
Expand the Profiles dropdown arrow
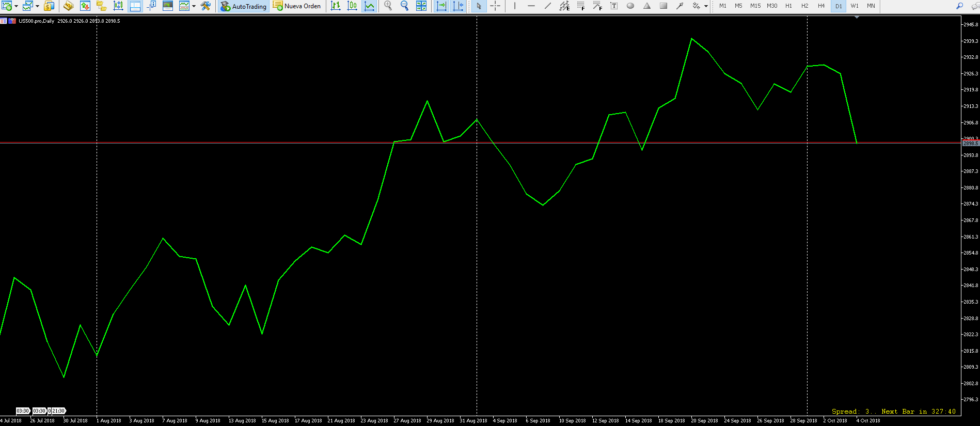pyautogui.click(x=37, y=6)
